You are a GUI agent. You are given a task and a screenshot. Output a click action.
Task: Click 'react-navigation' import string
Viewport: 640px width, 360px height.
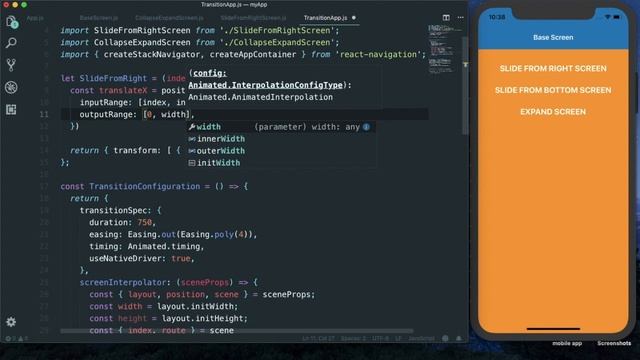(378, 54)
